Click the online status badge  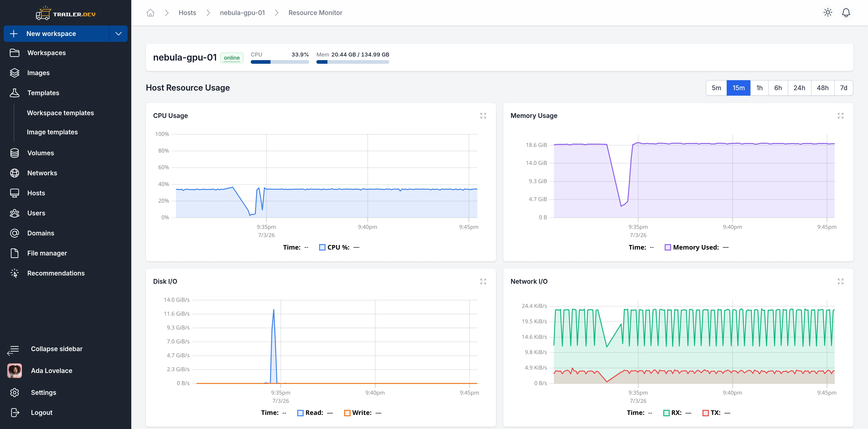click(x=232, y=58)
